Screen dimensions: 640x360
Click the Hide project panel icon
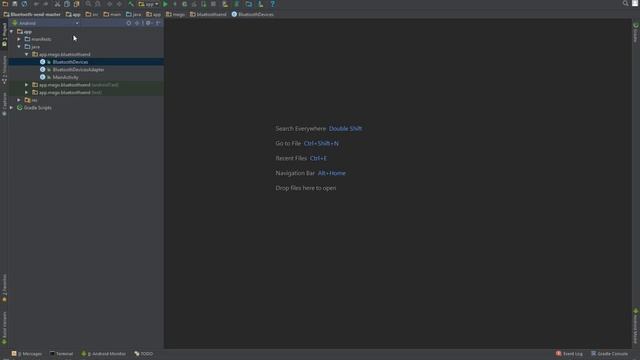pyautogui.click(x=158, y=23)
